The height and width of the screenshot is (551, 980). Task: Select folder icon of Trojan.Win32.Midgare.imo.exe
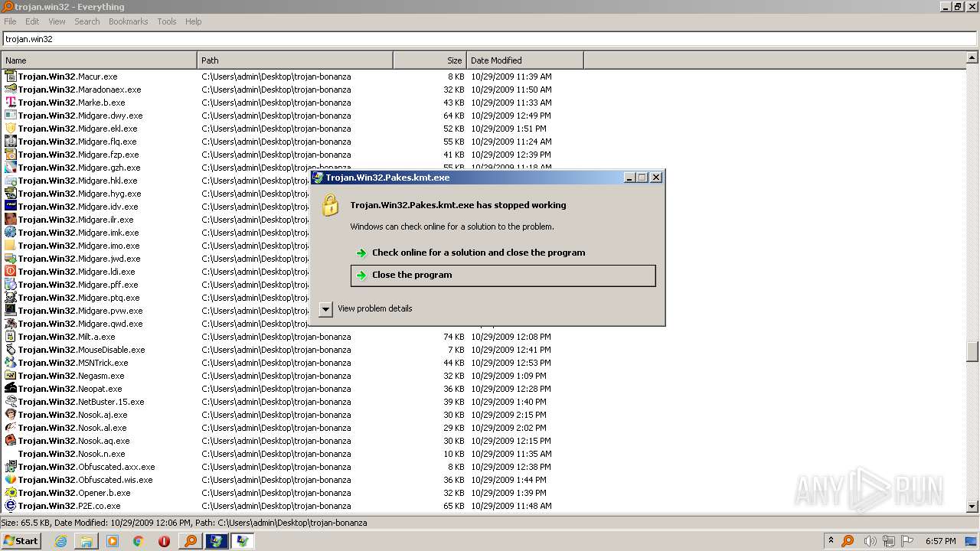11,246
